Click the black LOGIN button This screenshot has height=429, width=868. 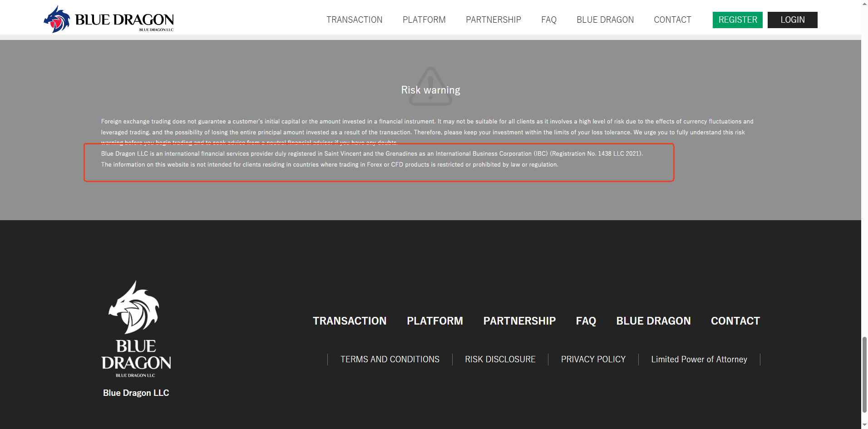coord(793,20)
